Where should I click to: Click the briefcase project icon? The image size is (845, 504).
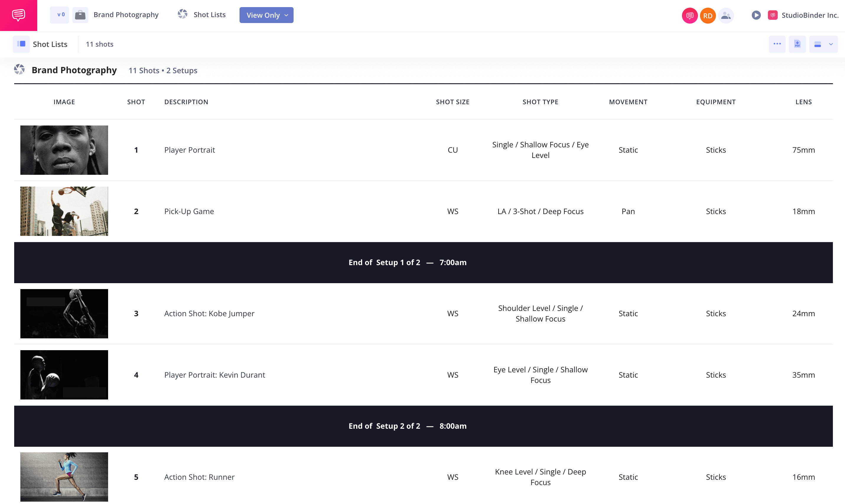(x=80, y=15)
